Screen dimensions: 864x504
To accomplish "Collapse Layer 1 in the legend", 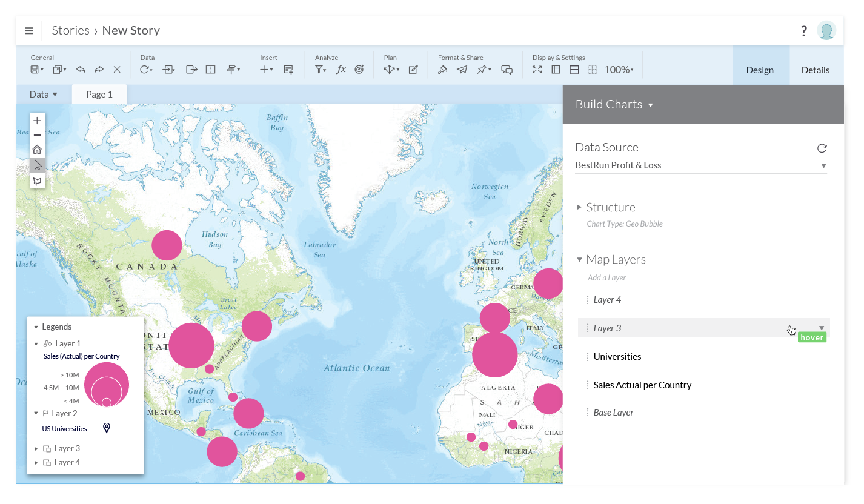I will tap(36, 344).
